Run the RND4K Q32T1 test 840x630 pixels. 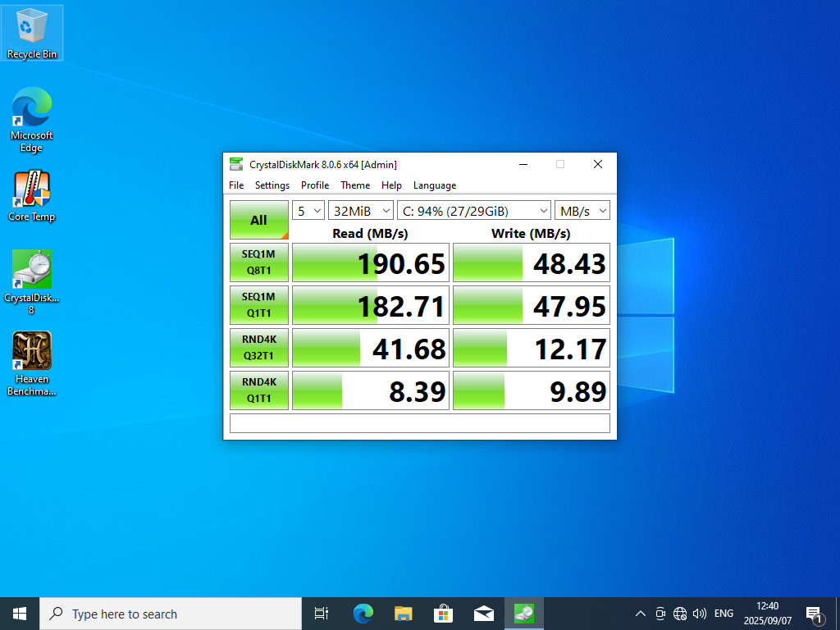[258, 347]
